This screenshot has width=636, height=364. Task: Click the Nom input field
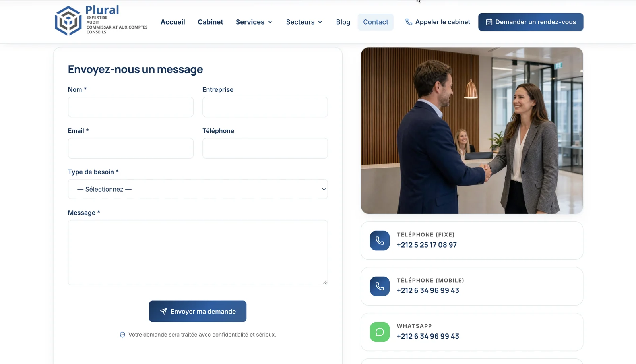point(130,107)
